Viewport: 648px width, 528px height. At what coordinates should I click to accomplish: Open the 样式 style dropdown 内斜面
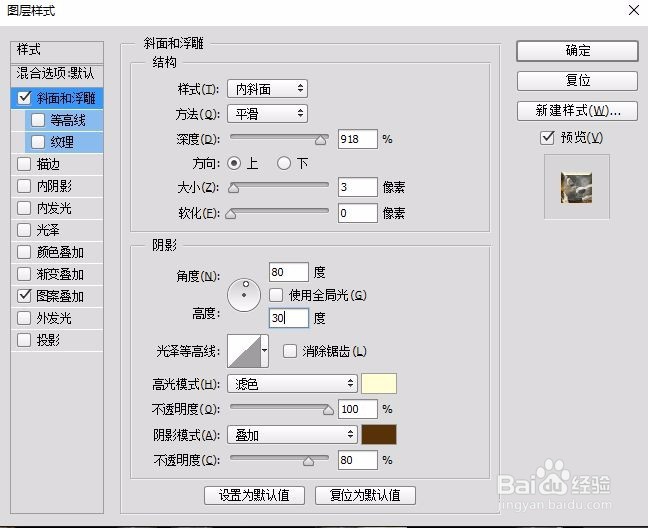[267, 89]
